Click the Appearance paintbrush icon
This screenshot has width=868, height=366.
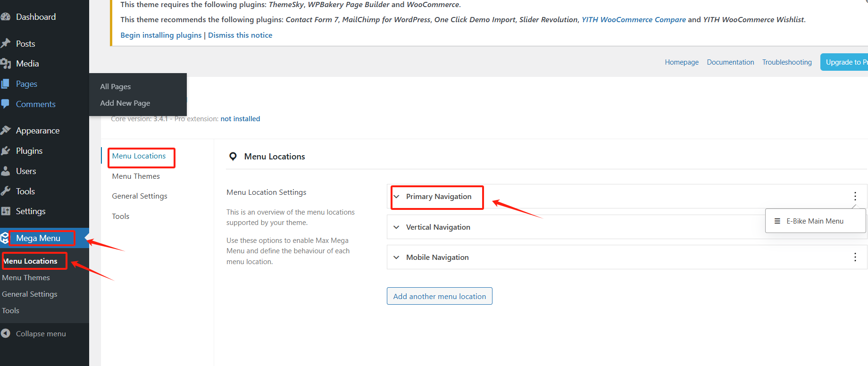6,130
